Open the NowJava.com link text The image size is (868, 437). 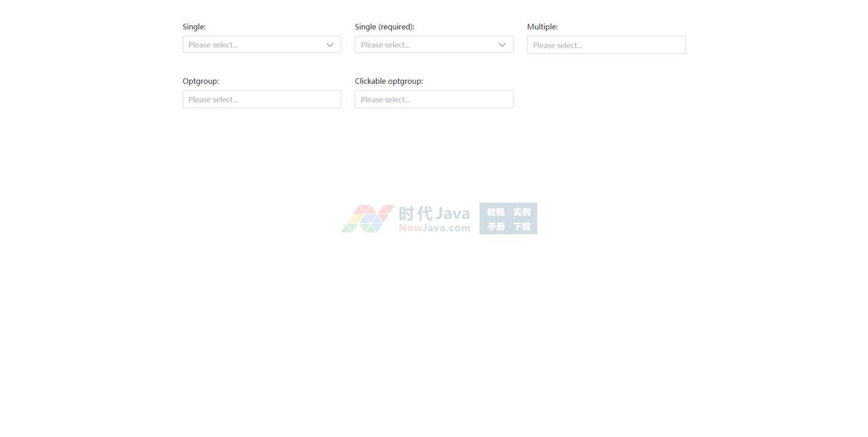click(434, 228)
